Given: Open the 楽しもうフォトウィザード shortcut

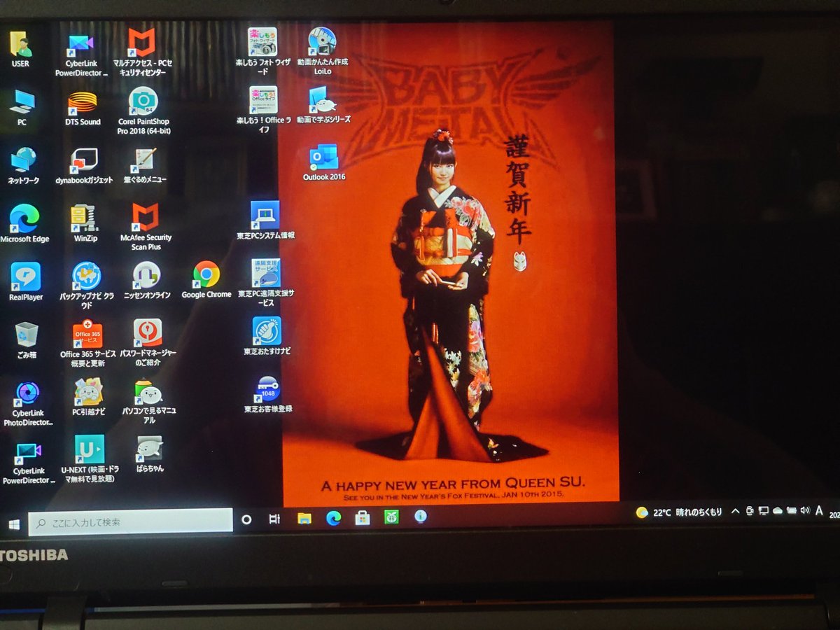Looking at the screenshot, I should click(x=262, y=52).
